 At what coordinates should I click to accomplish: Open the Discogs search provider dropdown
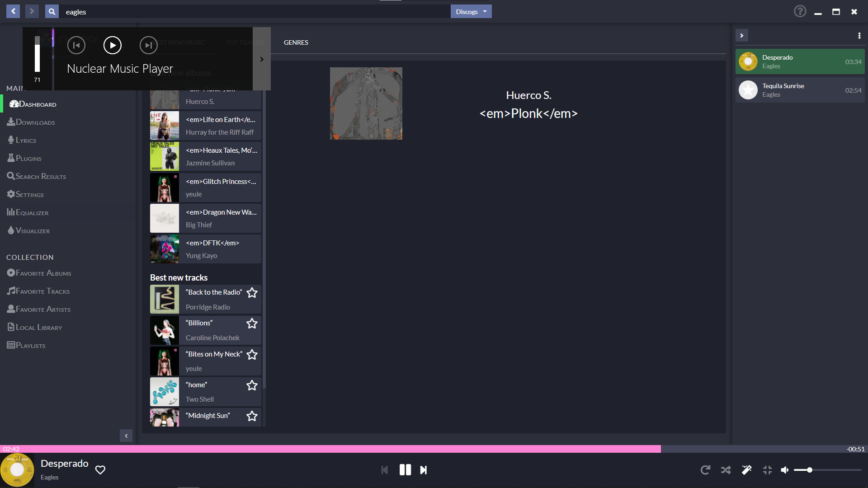[471, 12]
